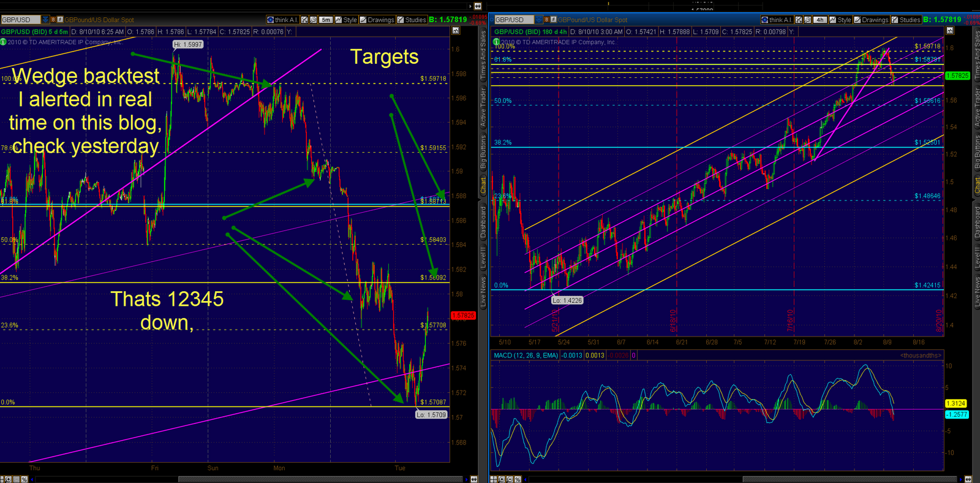The image size is (980, 483).
Task: Click the plus zoom icon below right chart
Action: 502,479
